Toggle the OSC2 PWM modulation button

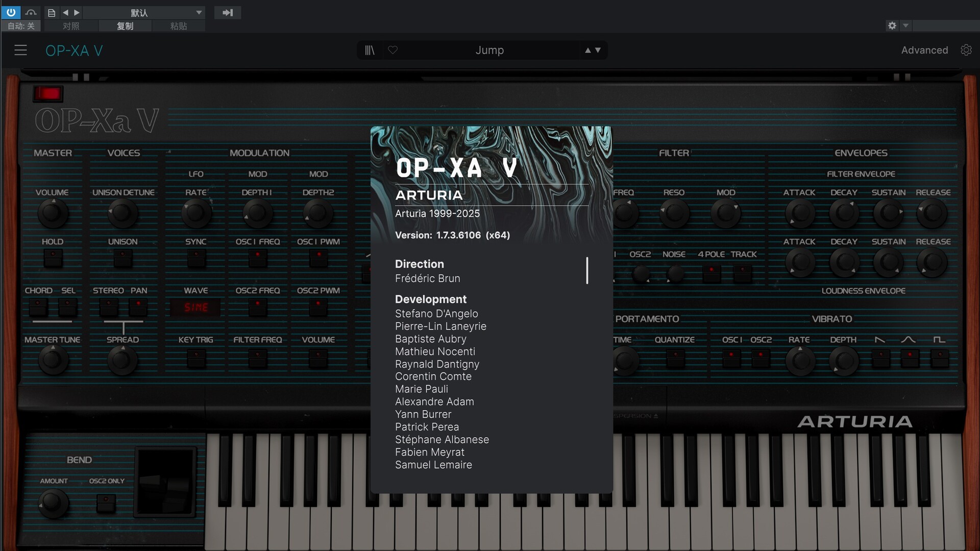[x=318, y=308]
